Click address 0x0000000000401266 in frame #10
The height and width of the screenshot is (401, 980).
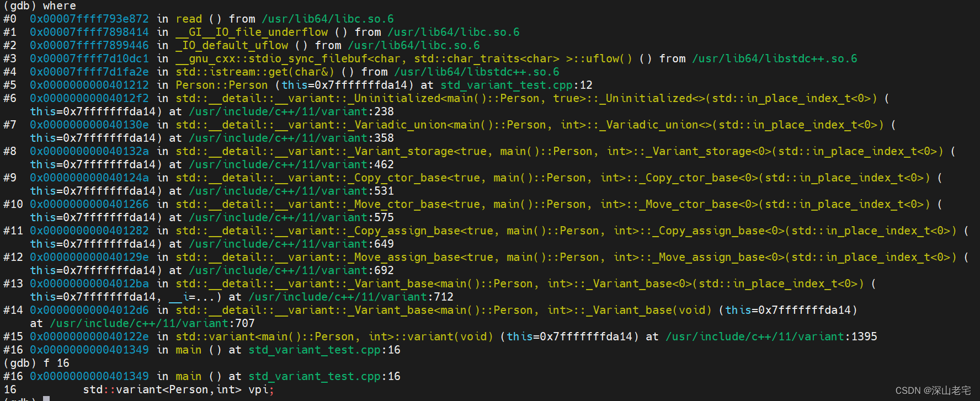89,204
